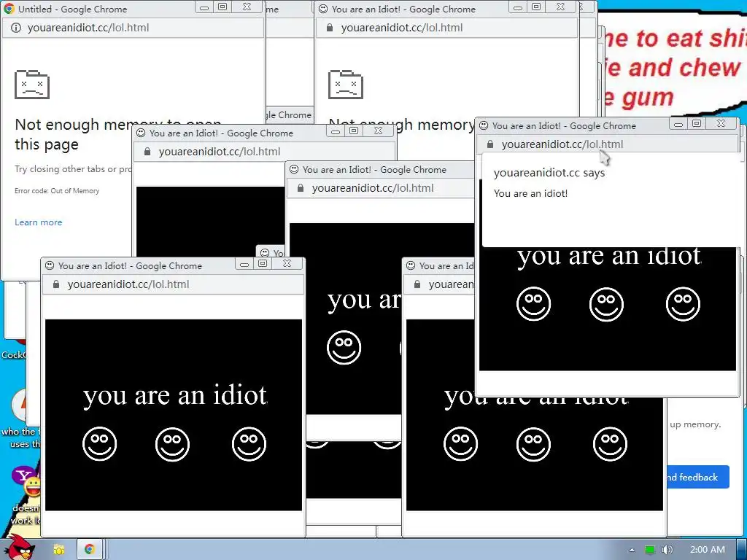Image resolution: width=747 pixels, height=560 pixels.
Task: Click lock icon in the crashed 'You are an Idiot!' window
Action: (x=329, y=28)
